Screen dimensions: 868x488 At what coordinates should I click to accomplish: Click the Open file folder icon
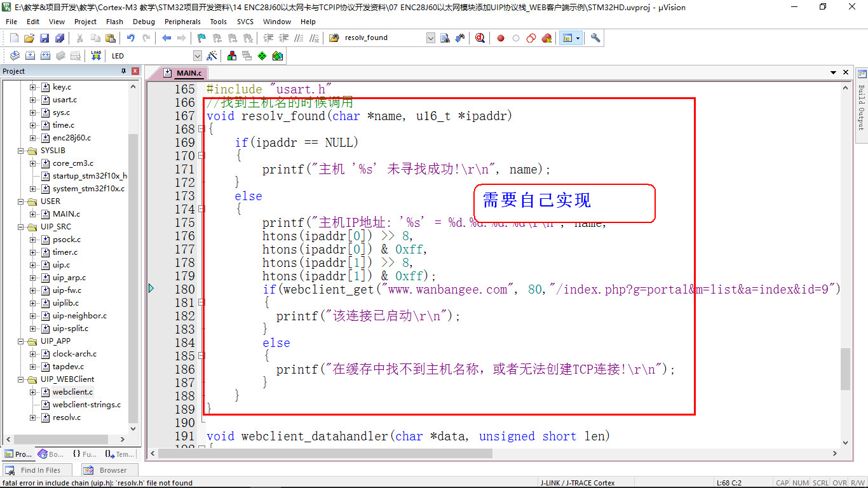point(29,38)
